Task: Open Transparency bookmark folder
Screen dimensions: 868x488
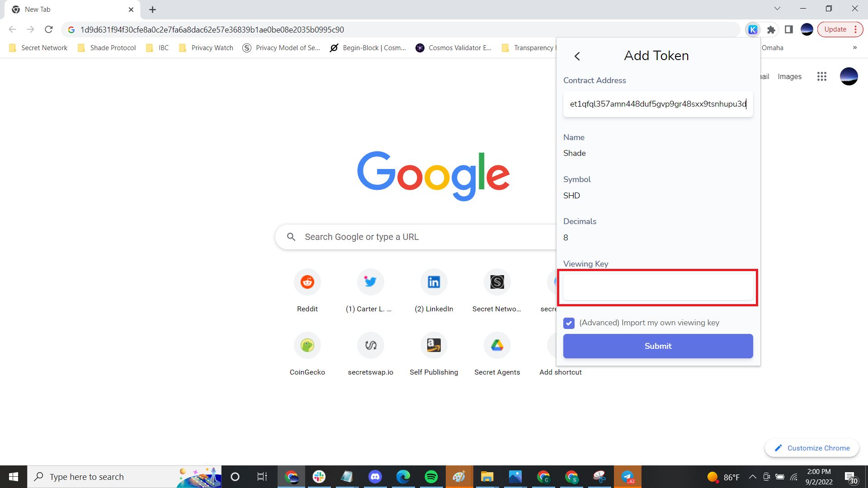Action: coord(528,48)
